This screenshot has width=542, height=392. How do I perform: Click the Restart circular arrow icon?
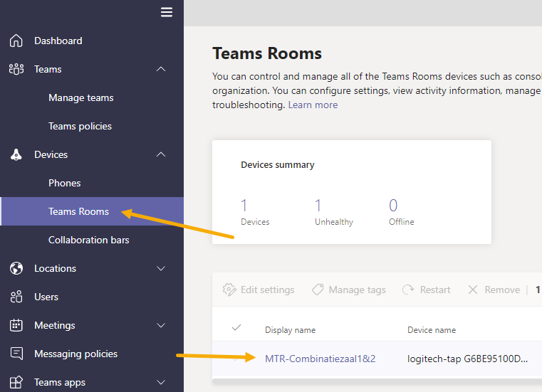[x=408, y=290]
